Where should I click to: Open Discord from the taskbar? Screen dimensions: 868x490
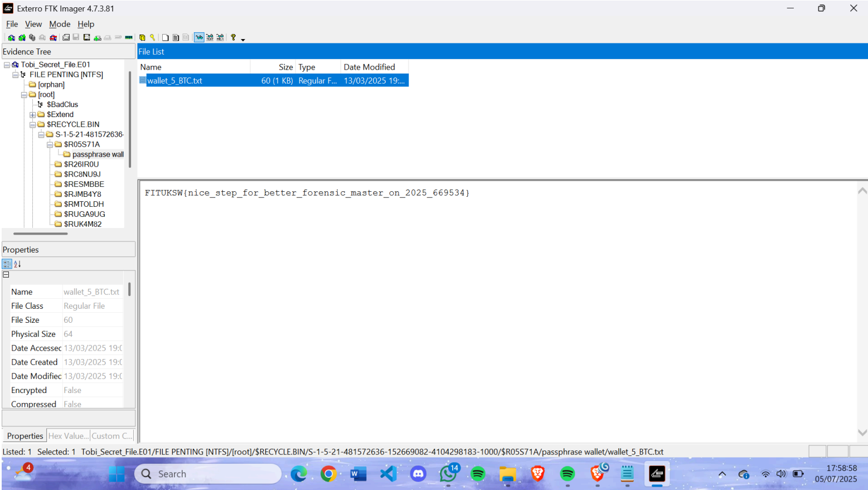point(418,474)
